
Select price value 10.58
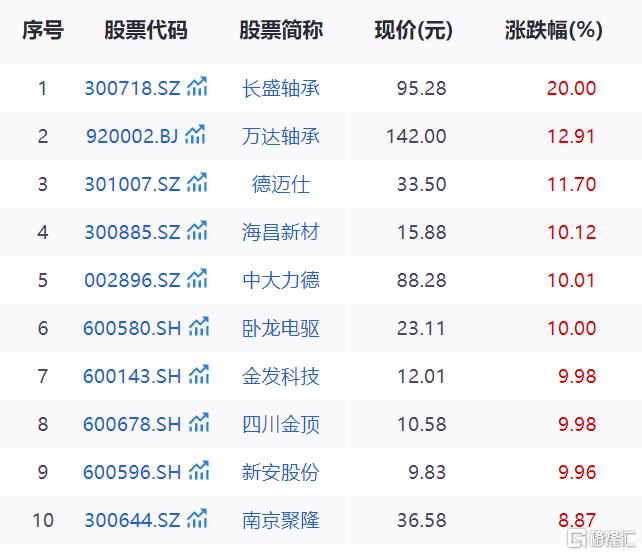pos(422,424)
